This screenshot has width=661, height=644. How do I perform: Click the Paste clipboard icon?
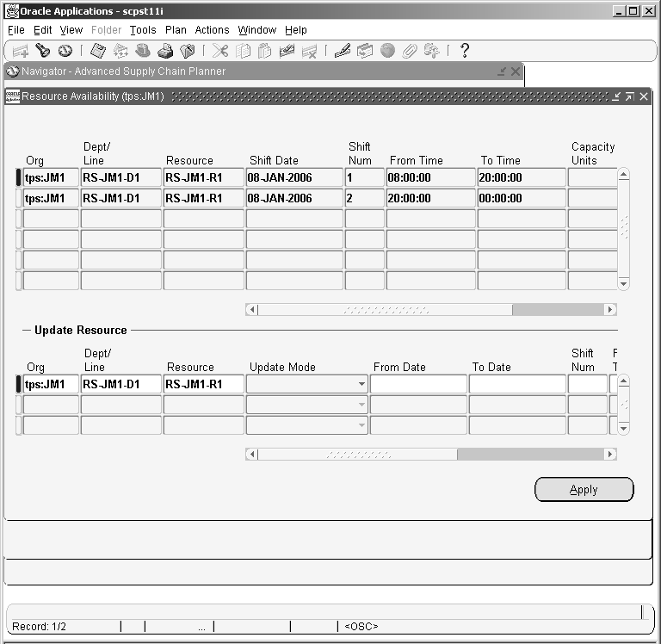tap(265, 51)
